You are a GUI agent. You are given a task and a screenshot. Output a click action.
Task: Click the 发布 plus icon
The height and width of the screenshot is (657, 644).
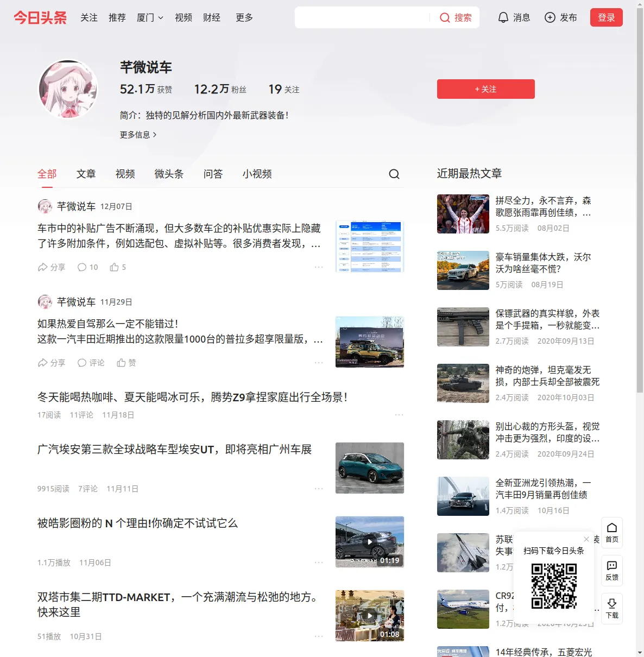(x=550, y=17)
